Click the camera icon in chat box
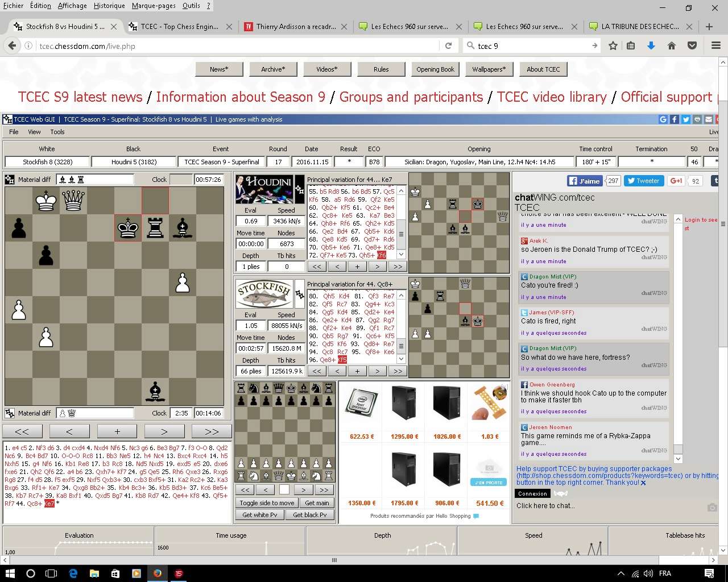This screenshot has height=582, width=728. 712,507
